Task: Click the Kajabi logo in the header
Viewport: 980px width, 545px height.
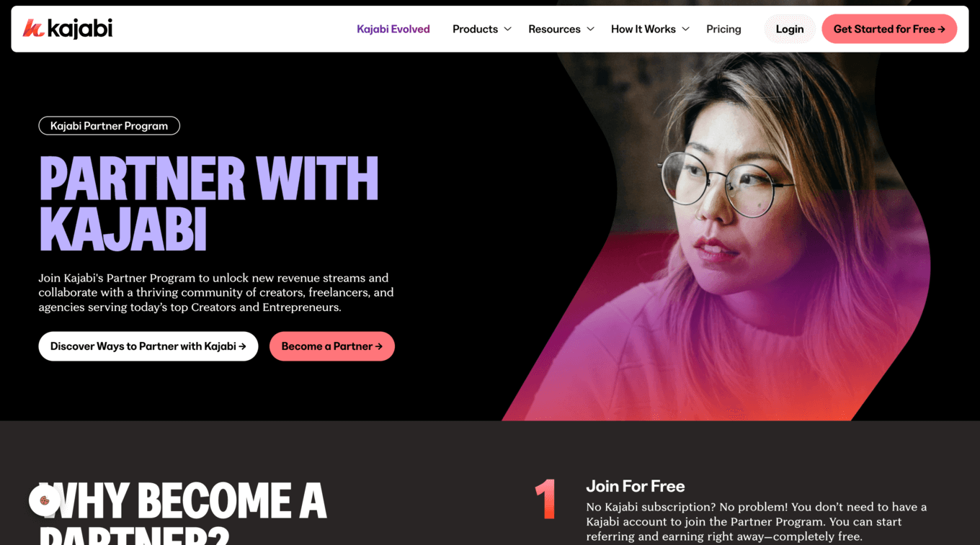Action: (x=68, y=29)
